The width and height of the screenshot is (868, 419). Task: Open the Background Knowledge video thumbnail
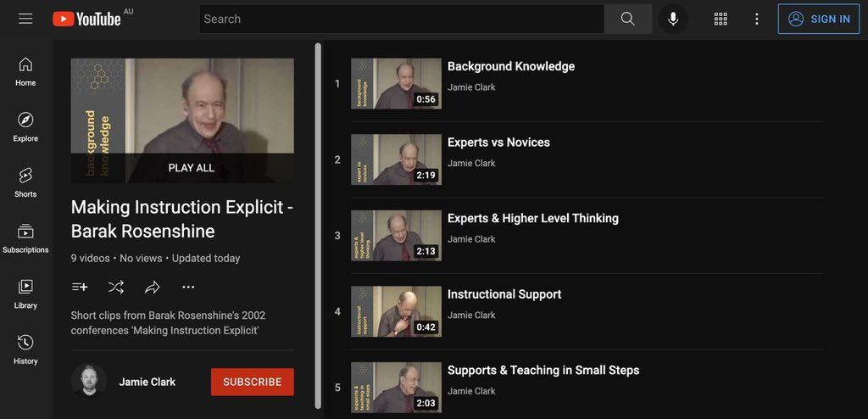tap(397, 84)
